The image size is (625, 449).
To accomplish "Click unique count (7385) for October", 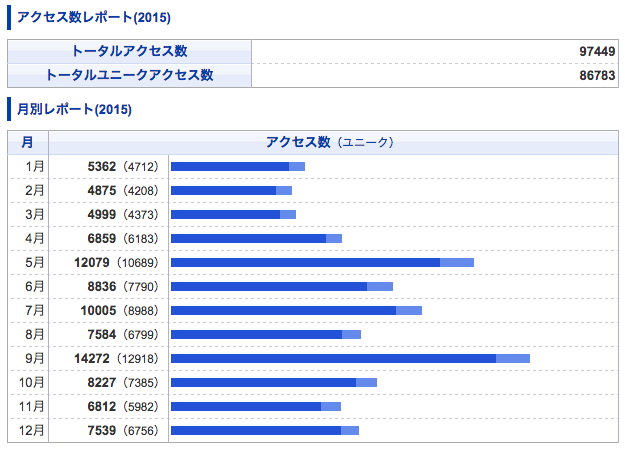I will coord(141,382).
